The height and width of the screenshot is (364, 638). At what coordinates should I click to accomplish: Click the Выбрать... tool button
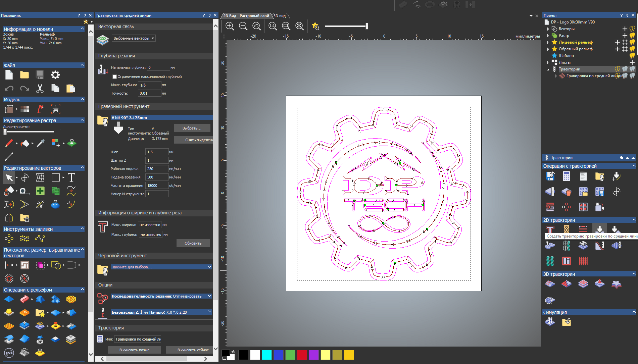coord(192,128)
